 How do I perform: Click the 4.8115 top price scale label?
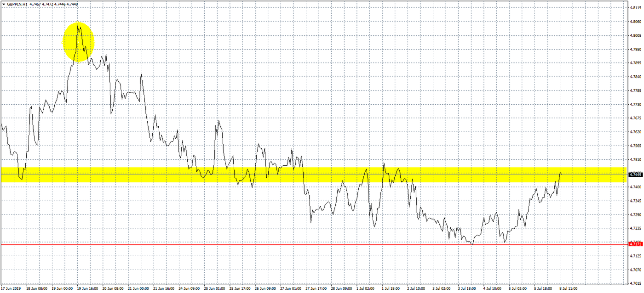click(x=637, y=8)
